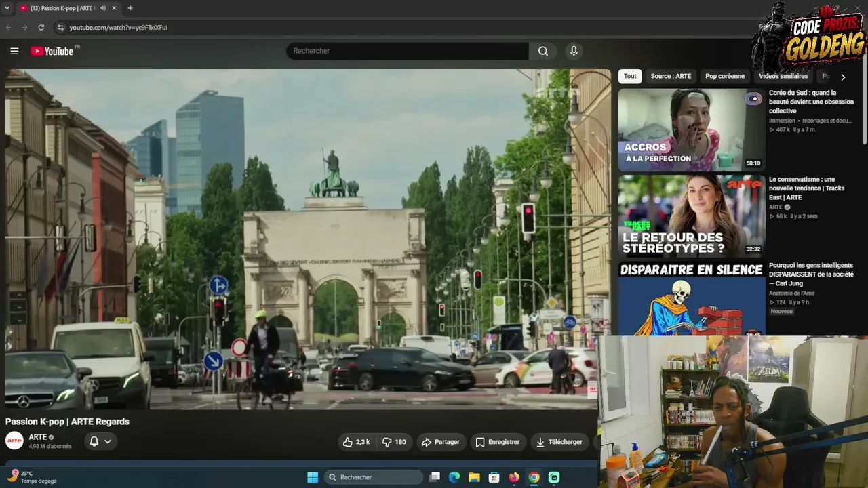Open site information icon in the address bar
This screenshot has height=488, width=868.
point(60,27)
